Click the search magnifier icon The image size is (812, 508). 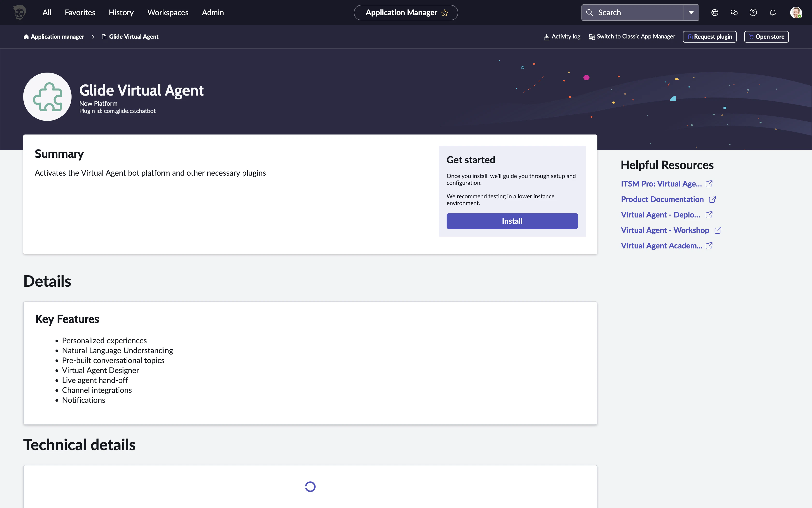[x=589, y=13]
